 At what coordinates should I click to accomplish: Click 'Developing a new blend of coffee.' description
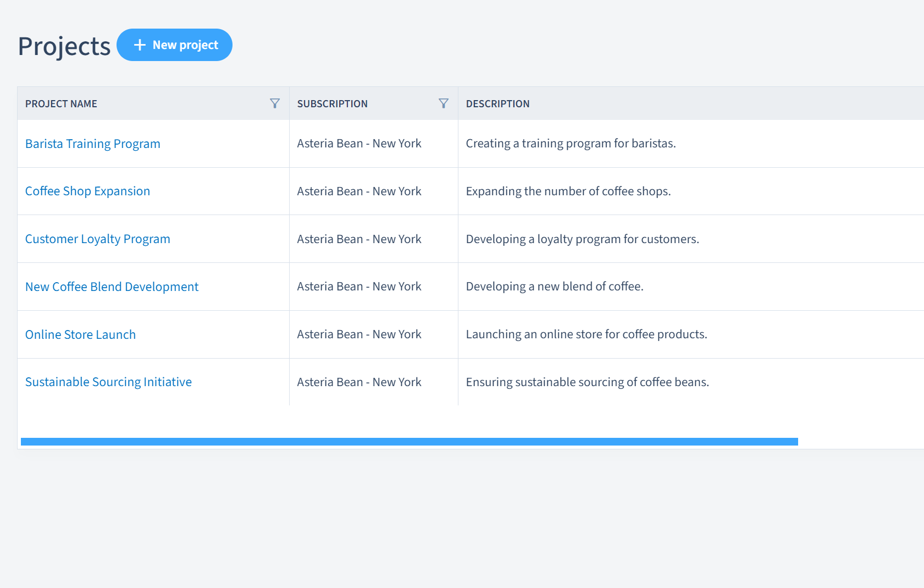coord(555,287)
